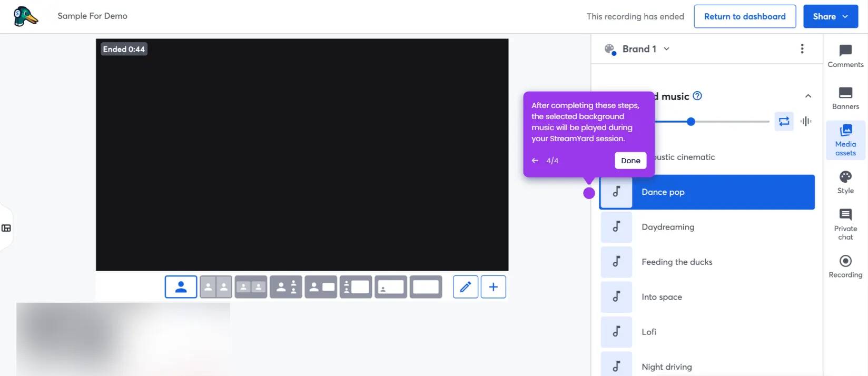Image resolution: width=868 pixels, height=376 pixels.
Task: Select the person with screen layout
Action: tap(321, 287)
